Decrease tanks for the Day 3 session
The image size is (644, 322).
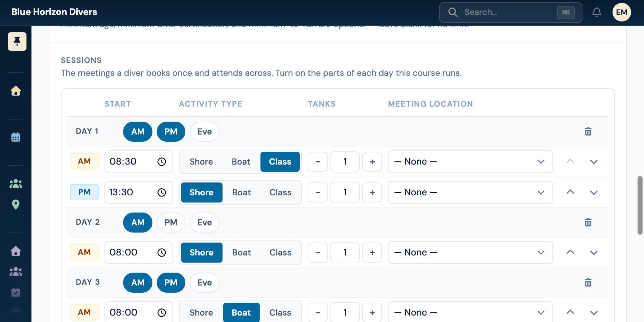pos(318,313)
